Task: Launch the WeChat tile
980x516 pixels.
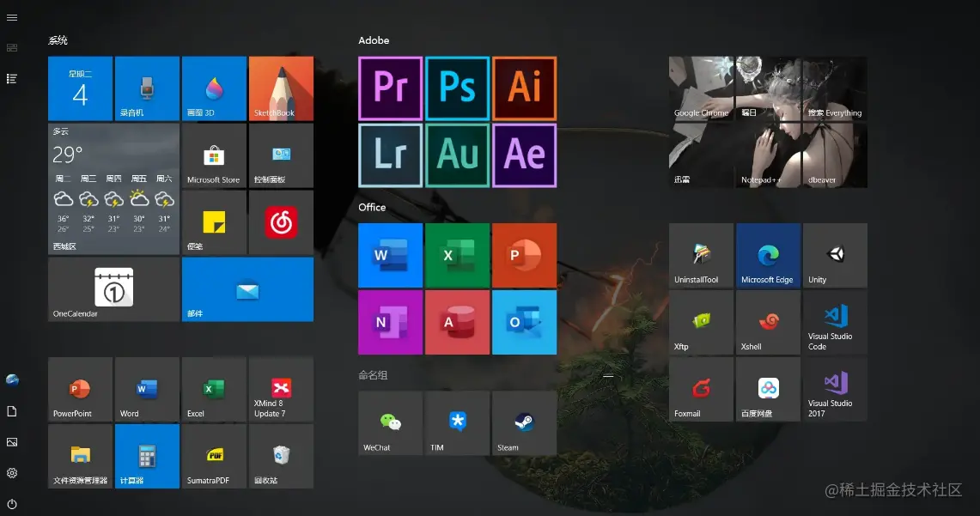Action: coord(390,423)
